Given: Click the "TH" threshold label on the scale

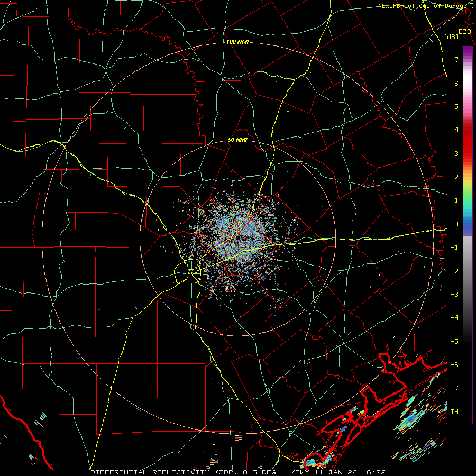Looking at the screenshot, I should [x=454, y=411].
